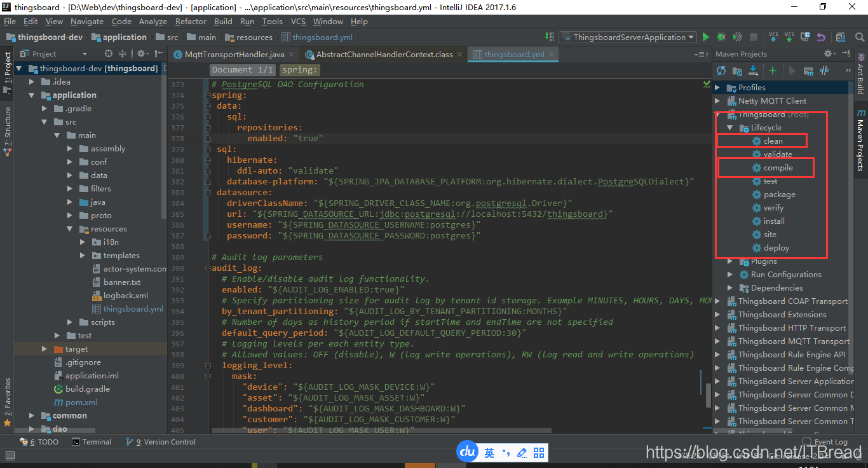Execute Maven goal icon
The width and height of the screenshot is (868, 468).
pos(808,71)
